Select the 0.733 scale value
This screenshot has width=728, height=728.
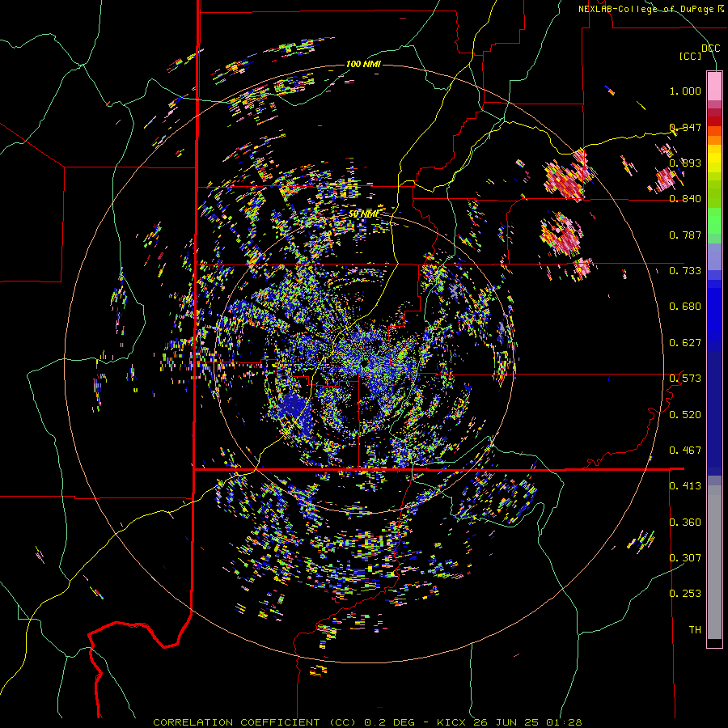point(685,271)
